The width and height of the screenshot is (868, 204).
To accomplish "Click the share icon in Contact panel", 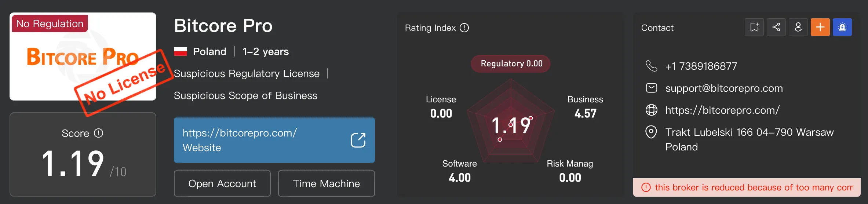I will click(x=776, y=27).
